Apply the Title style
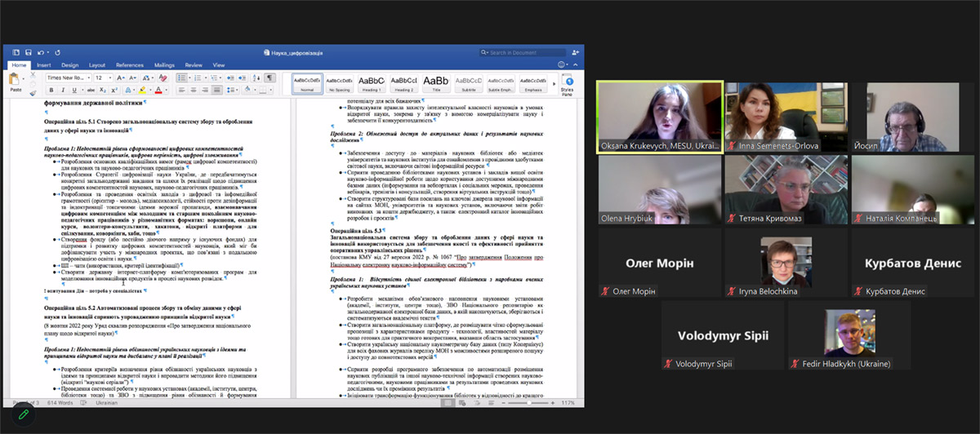This screenshot has width=980, height=434. click(436, 83)
